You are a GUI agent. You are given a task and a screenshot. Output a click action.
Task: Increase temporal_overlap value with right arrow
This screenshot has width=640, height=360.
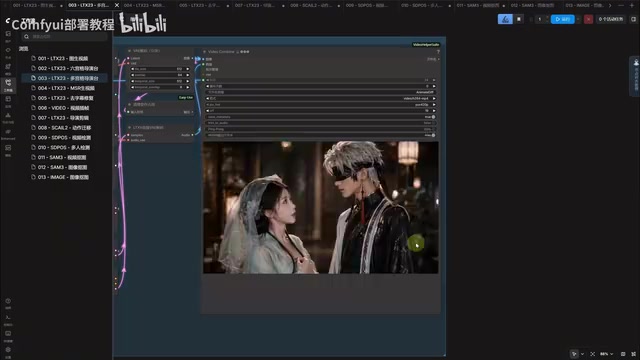coord(188,87)
